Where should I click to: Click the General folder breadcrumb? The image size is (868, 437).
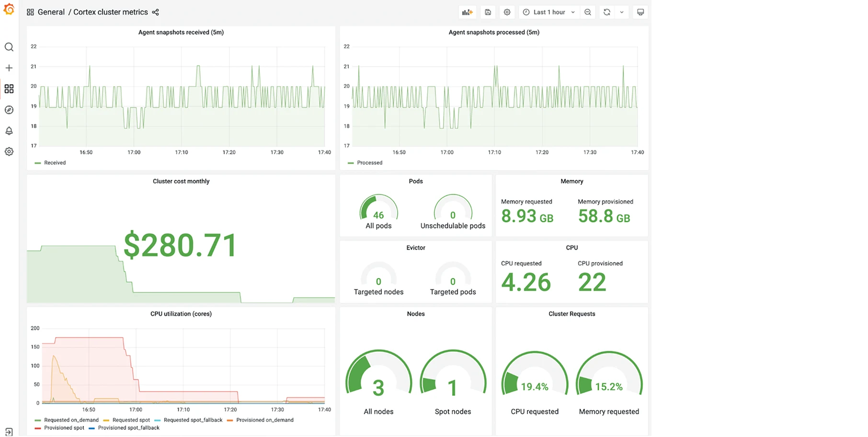coord(51,12)
